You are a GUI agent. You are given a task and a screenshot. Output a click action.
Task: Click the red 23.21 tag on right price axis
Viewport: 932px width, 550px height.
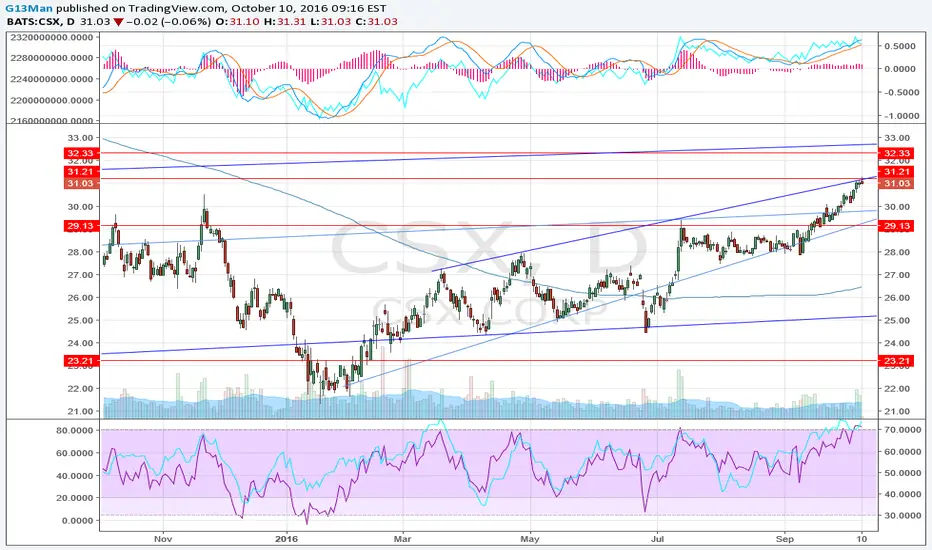[896, 361]
